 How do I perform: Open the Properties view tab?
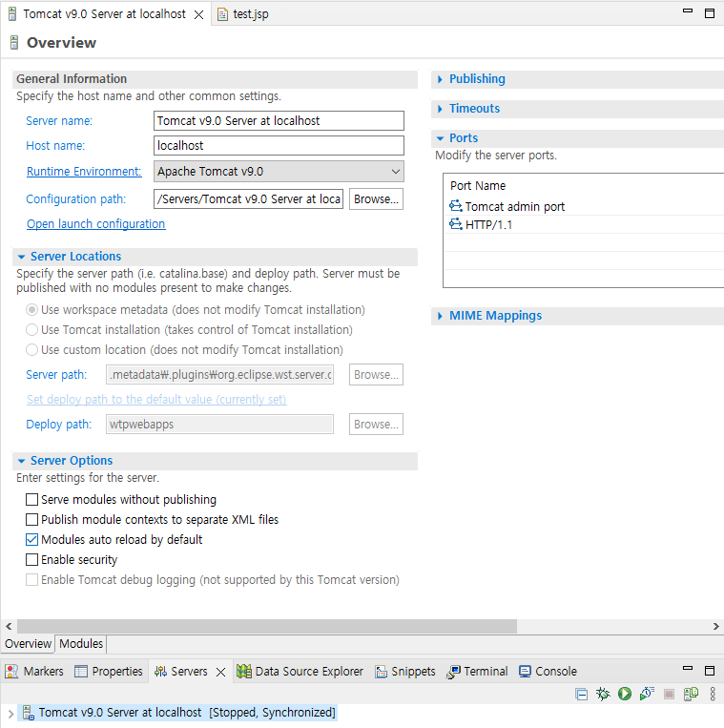(109, 672)
